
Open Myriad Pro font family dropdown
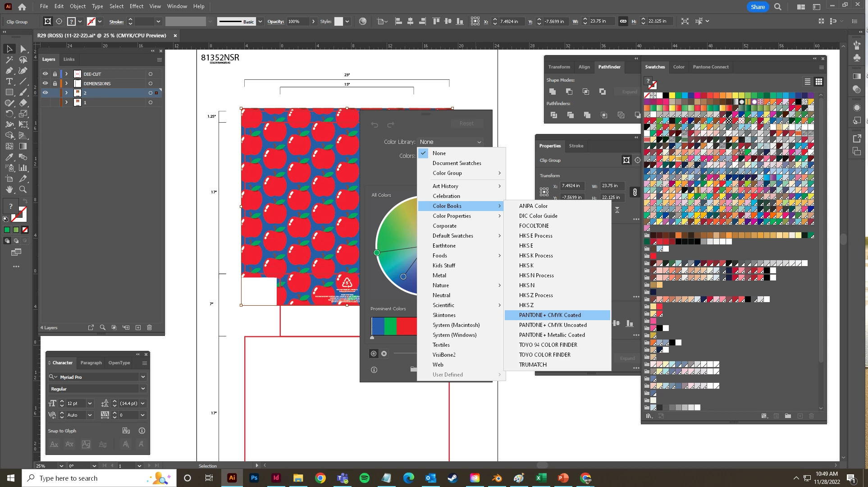pos(143,377)
